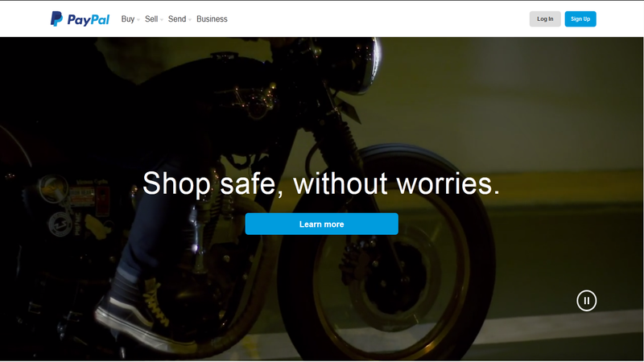Open the Buy menu
The width and height of the screenshot is (644, 362).
click(x=128, y=19)
